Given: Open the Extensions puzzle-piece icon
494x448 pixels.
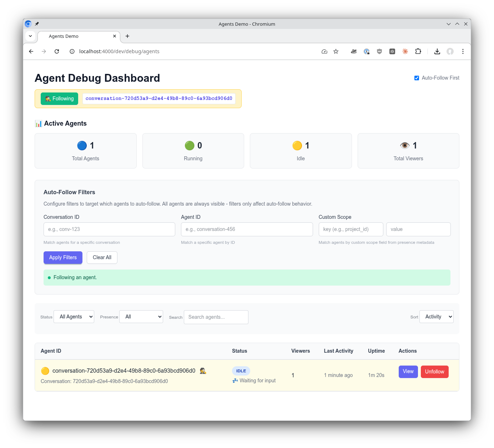Looking at the screenshot, I should pyautogui.click(x=418, y=51).
